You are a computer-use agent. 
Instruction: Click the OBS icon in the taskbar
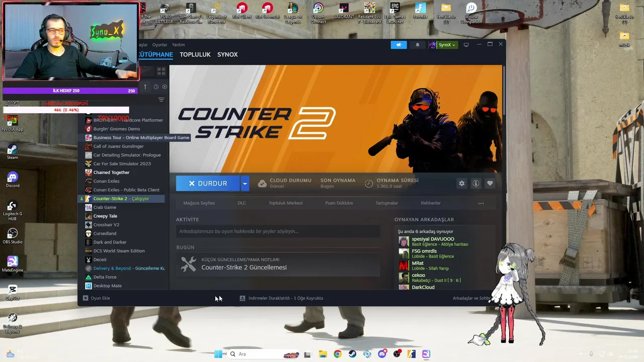397,354
